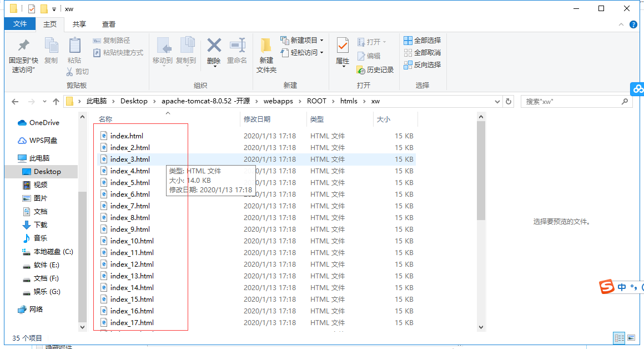Click the Open (打开) ribbon button

pyautogui.click(x=372, y=42)
